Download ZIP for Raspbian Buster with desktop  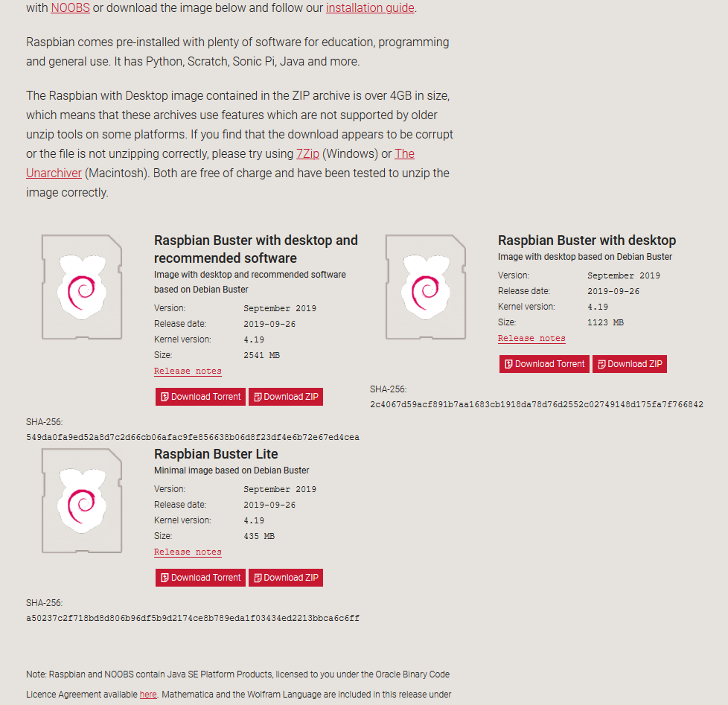click(x=630, y=364)
